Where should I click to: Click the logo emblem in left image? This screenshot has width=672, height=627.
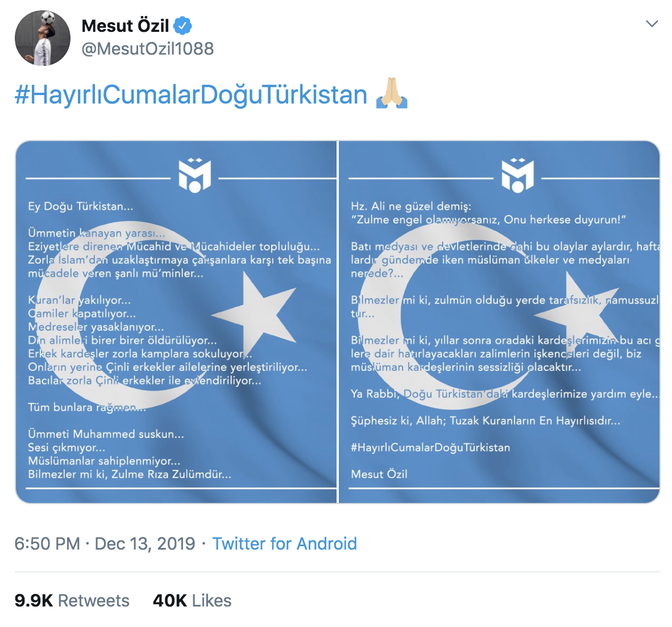pyautogui.click(x=194, y=175)
